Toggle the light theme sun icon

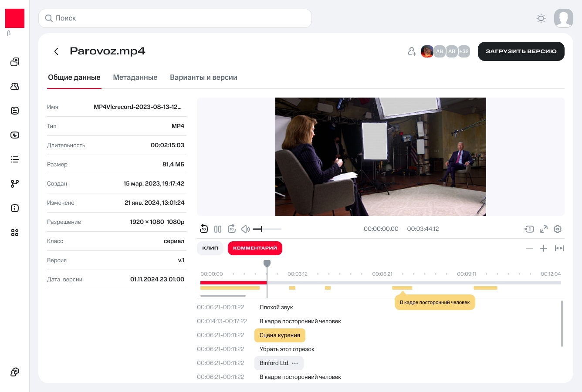pyautogui.click(x=541, y=18)
